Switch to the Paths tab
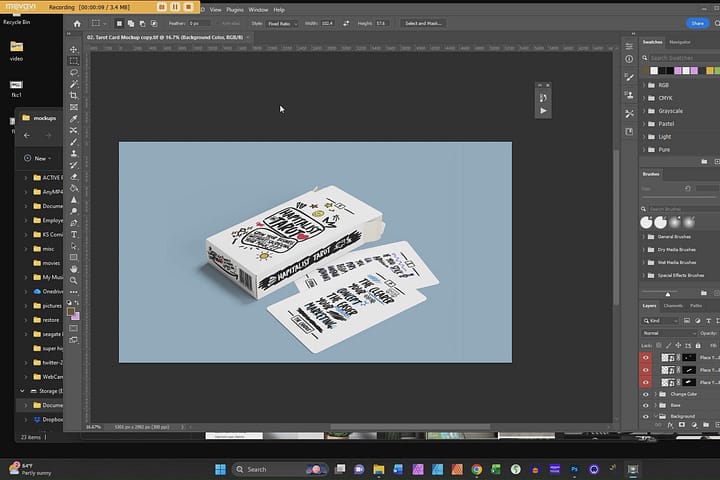The image size is (720, 480). click(696, 306)
